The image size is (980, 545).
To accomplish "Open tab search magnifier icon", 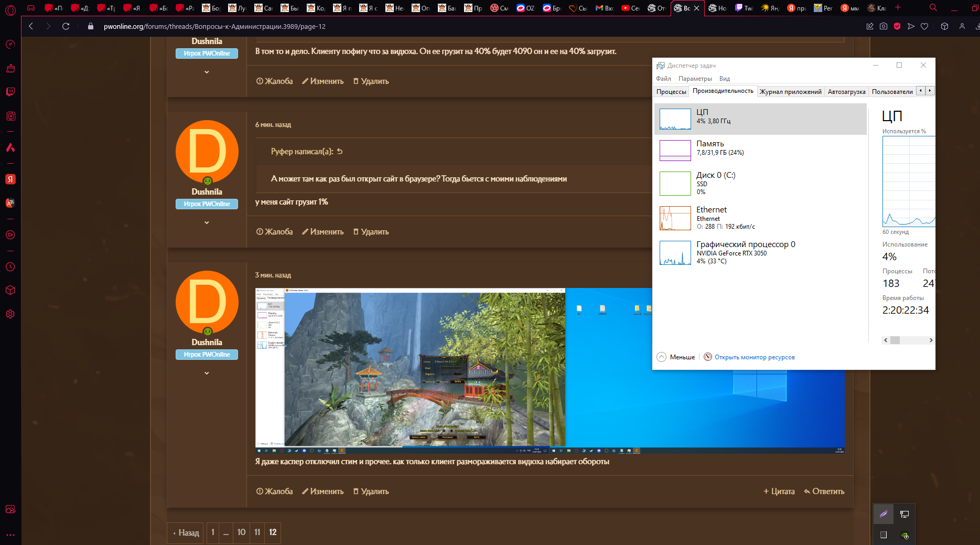I will pos(933,7).
